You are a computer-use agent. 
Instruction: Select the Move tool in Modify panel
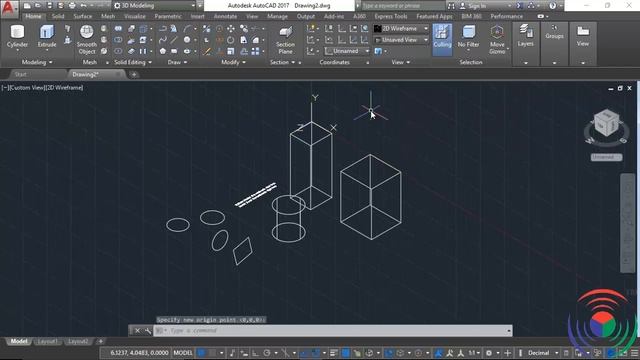click(x=231, y=29)
